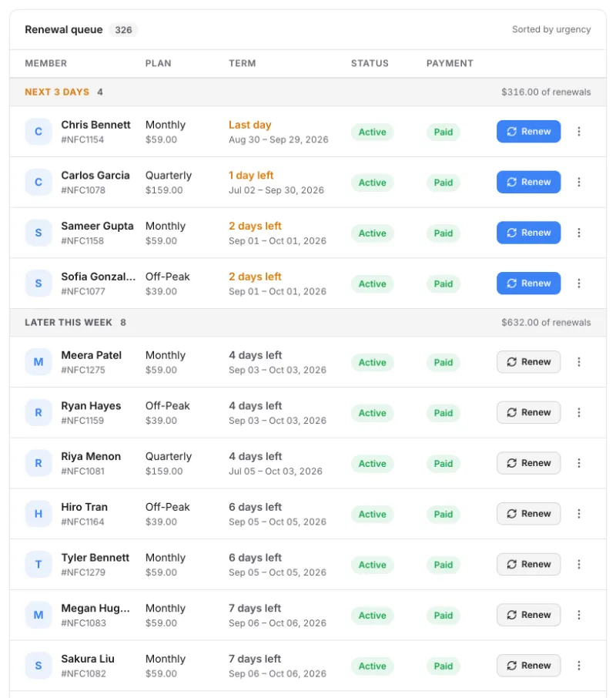Click the PLAN column header
616x698 pixels.
(158, 63)
